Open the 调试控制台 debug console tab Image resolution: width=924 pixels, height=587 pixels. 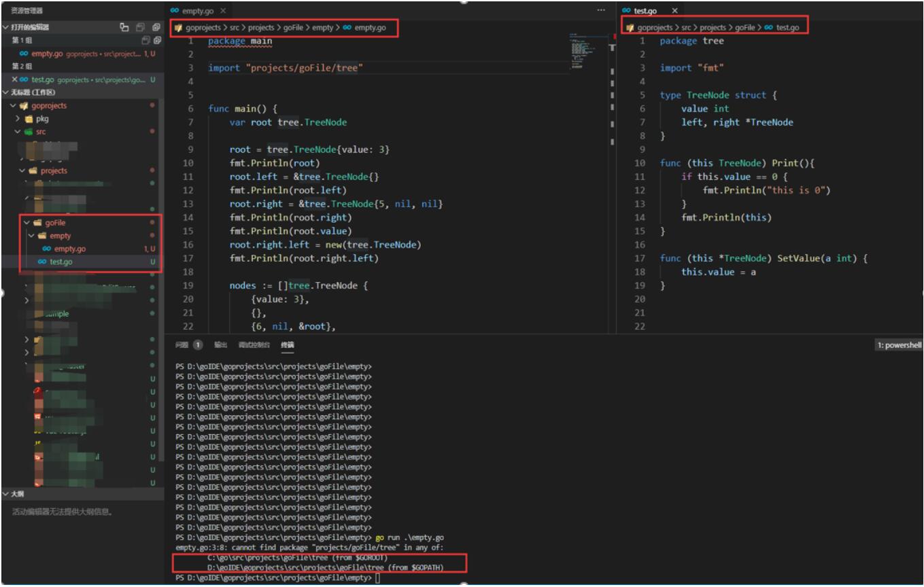(x=254, y=345)
